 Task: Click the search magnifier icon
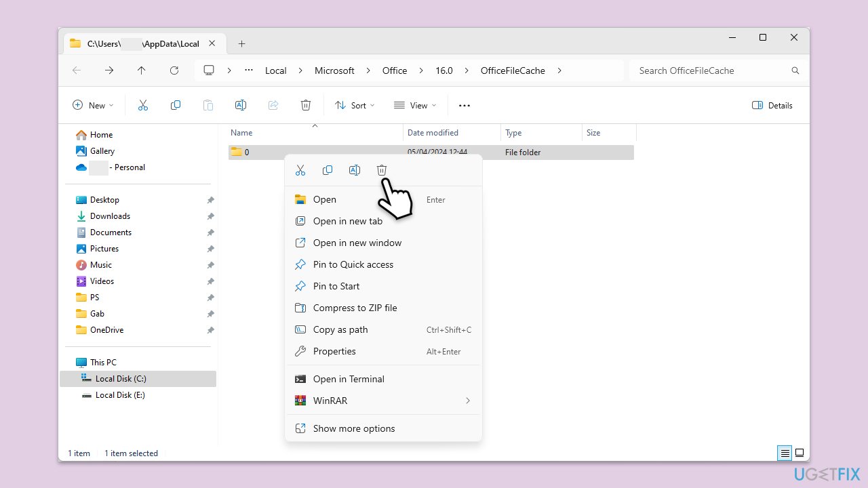(x=795, y=70)
